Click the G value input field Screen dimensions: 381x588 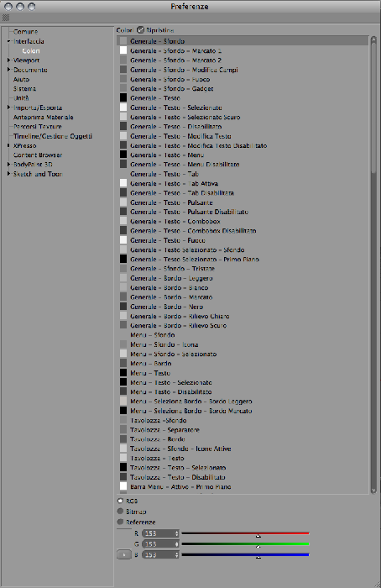[x=158, y=543]
